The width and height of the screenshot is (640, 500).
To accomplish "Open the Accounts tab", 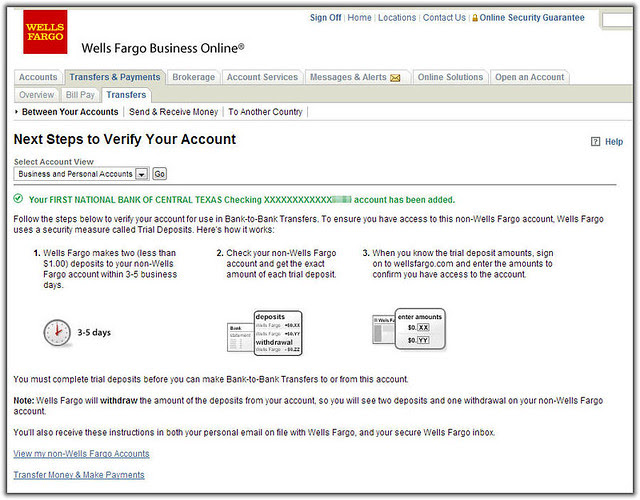I will [38, 77].
